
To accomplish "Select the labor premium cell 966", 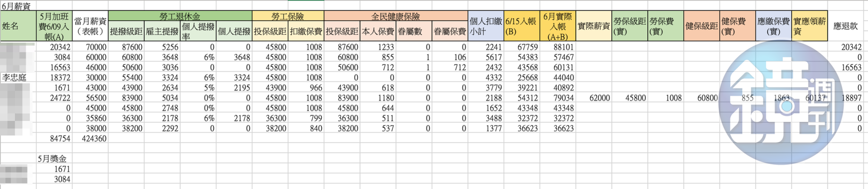I will click(306, 88).
